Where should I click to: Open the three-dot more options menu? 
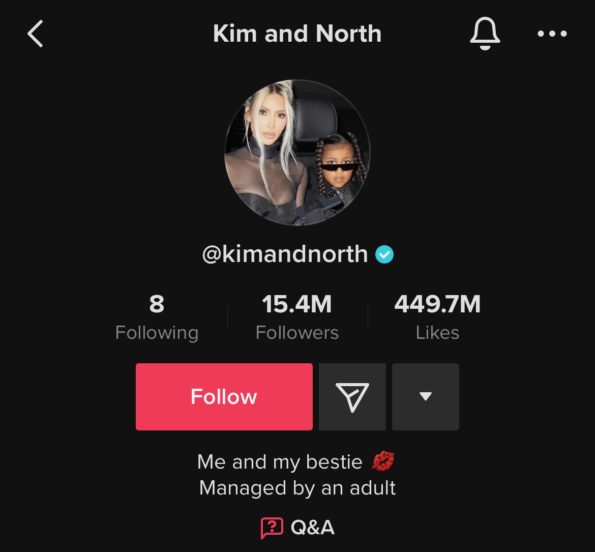552,34
